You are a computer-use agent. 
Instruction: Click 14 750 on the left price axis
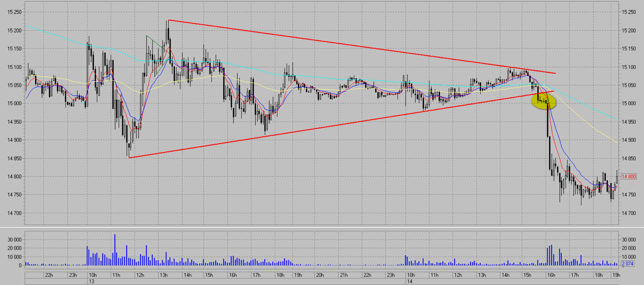(x=14, y=195)
